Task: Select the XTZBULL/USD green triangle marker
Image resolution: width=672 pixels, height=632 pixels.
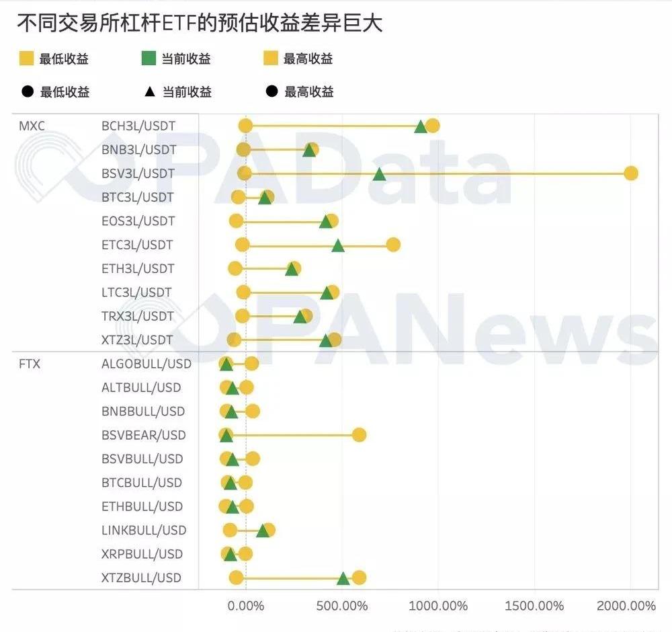Action: pyautogui.click(x=343, y=578)
